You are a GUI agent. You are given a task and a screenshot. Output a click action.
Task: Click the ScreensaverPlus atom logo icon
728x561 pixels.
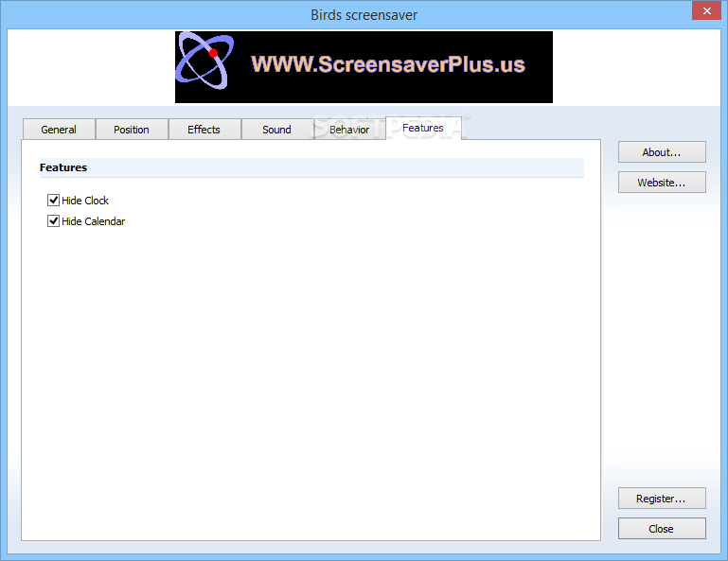[x=204, y=61]
